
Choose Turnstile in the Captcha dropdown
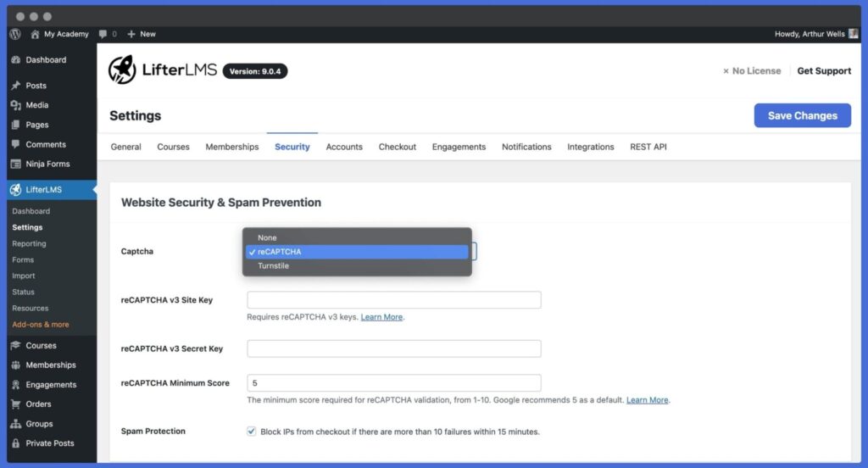pos(357,266)
